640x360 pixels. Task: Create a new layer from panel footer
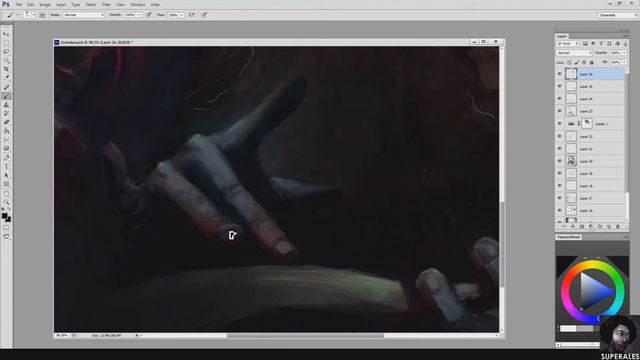609,226
